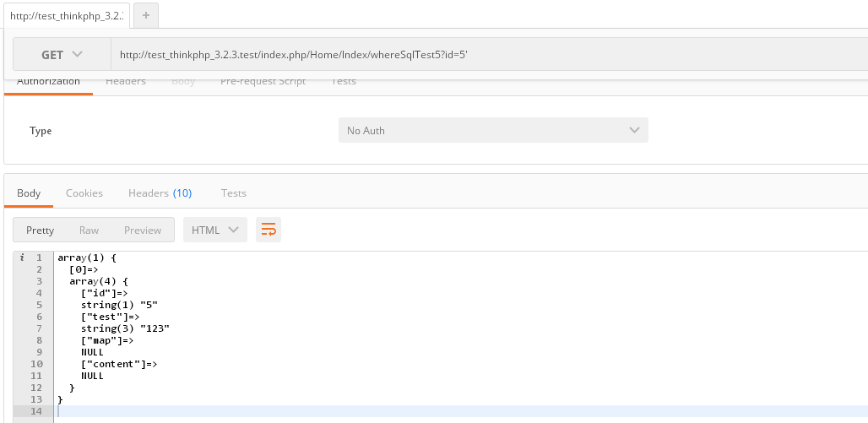
Task: Click the '["content"]=>' line
Action: pos(119,364)
